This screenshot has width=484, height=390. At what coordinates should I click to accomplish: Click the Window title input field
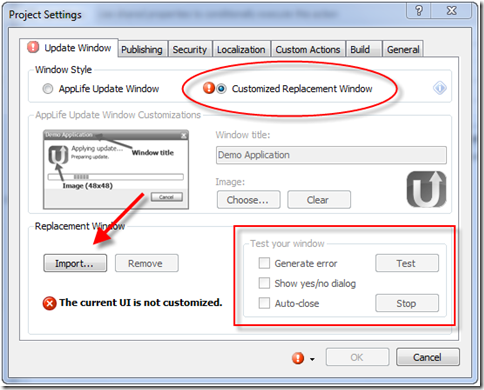click(x=331, y=155)
